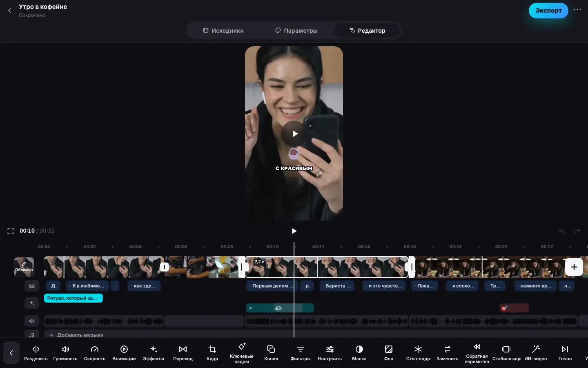Open the Маска mask tool

tap(359, 353)
